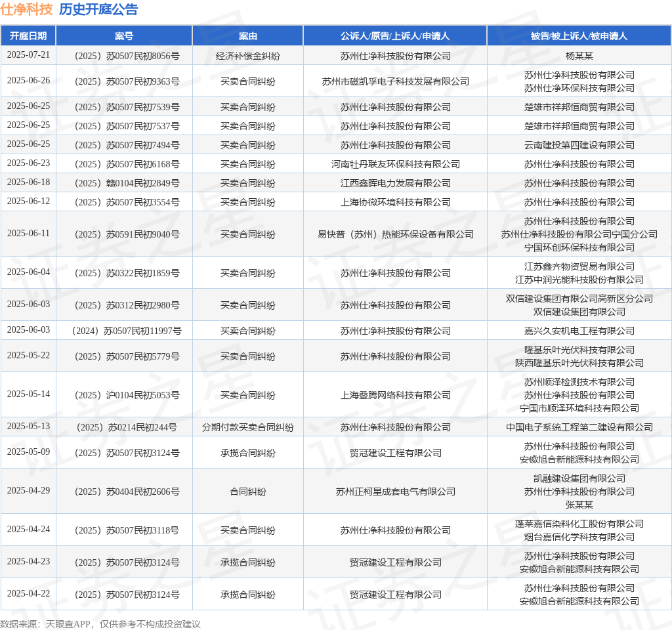The width and height of the screenshot is (672, 630).
Task: Click plaintiff 苏州正柯星成套电气有限公司
Action: tap(395, 492)
